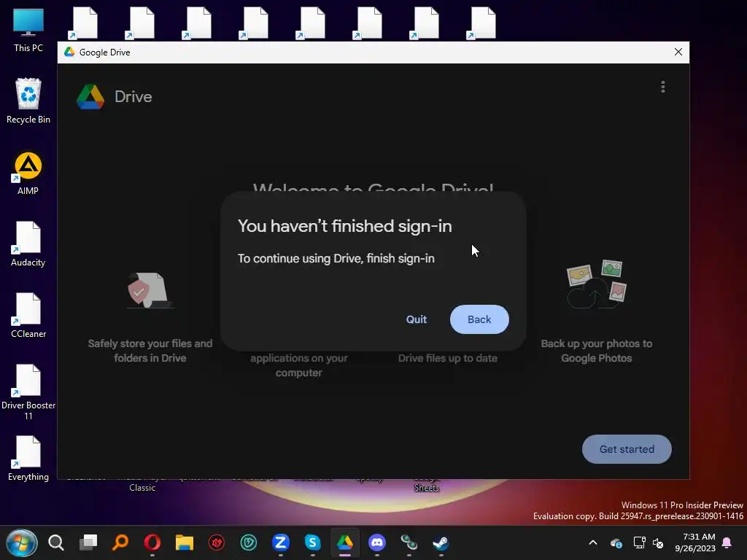Open File Explorer from the taskbar
Screen dimensions: 747x560
point(185,542)
